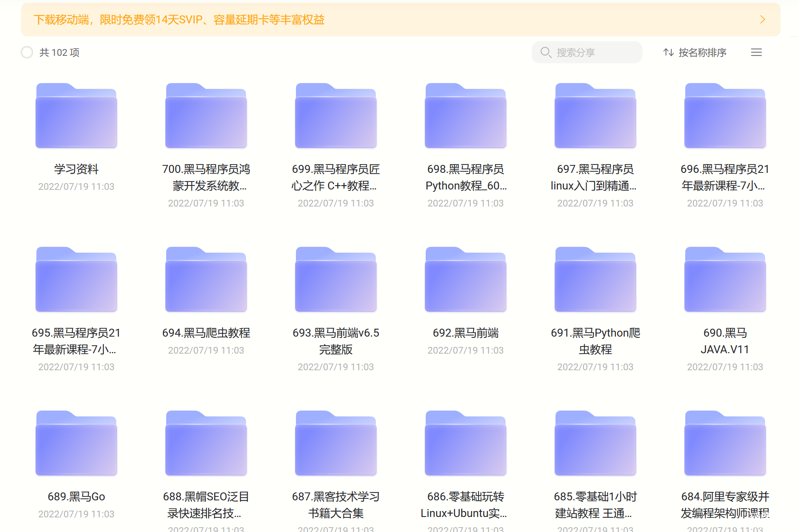Open folder icon 689.黑马Go
The height and width of the screenshot is (532, 798).
point(76,443)
